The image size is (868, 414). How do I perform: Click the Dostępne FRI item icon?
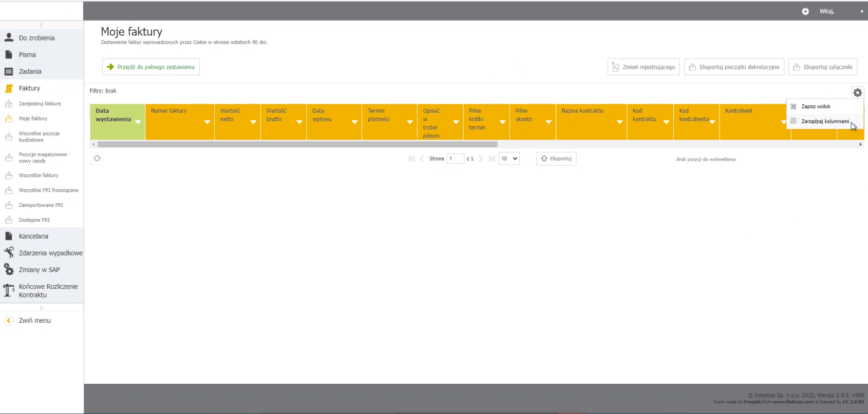(9, 220)
